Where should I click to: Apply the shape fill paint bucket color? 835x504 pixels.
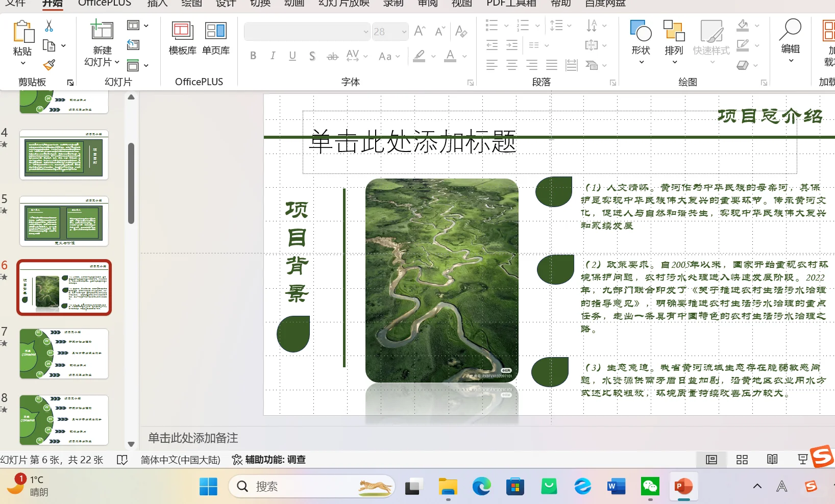pos(743,26)
